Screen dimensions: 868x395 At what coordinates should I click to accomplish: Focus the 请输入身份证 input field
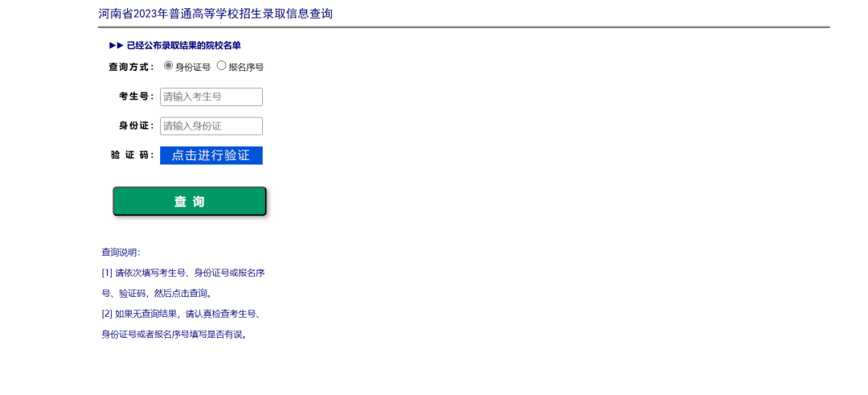pyautogui.click(x=211, y=126)
